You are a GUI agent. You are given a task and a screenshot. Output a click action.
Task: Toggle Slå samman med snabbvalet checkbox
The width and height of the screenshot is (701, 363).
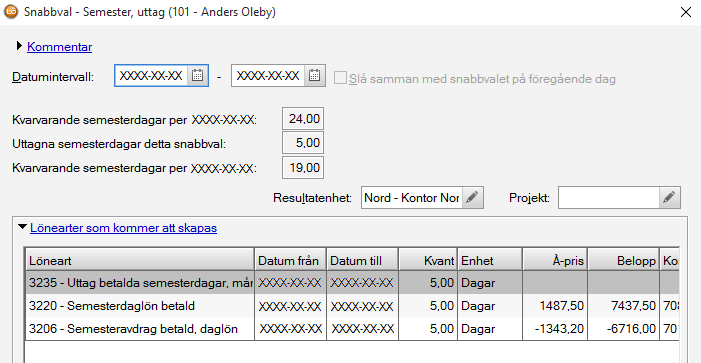pyautogui.click(x=340, y=78)
